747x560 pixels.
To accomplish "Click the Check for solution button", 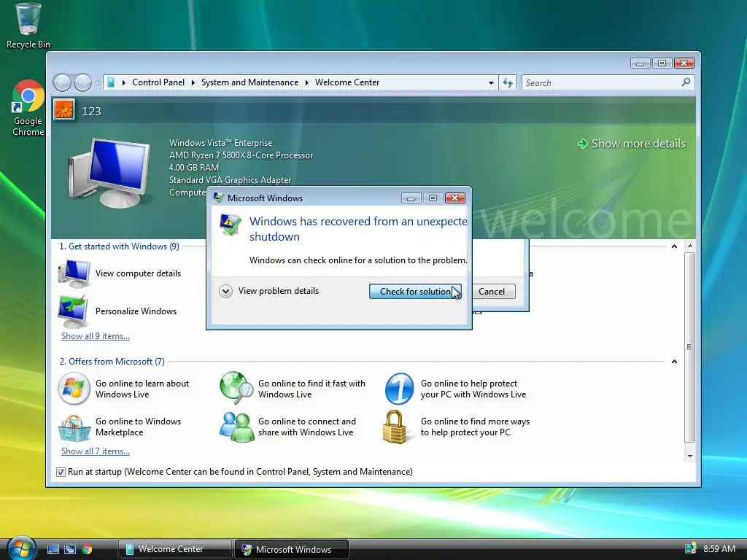I will (415, 292).
